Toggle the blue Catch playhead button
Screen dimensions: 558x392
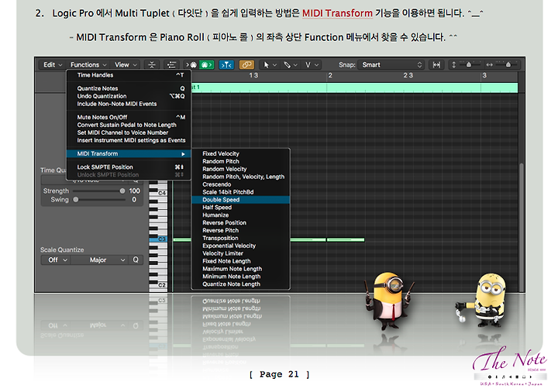click(x=226, y=65)
